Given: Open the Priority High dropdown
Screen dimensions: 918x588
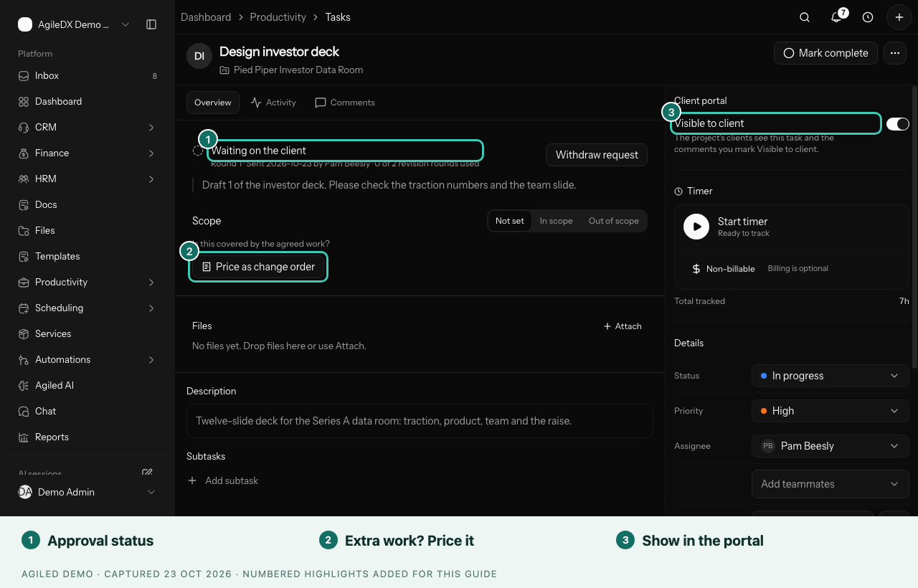Looking at the screenshot, I should [x=831, y=411].
